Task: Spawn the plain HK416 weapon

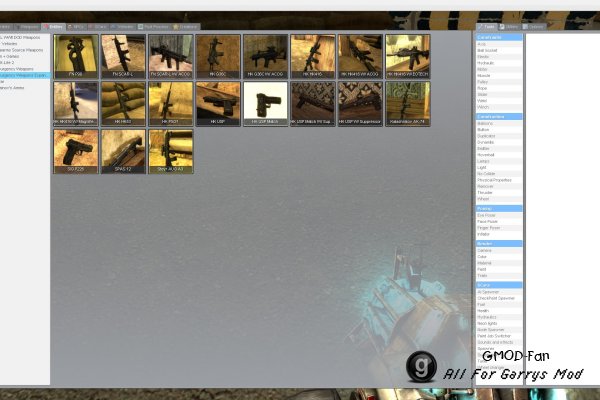Action: (x=313, y=56)
